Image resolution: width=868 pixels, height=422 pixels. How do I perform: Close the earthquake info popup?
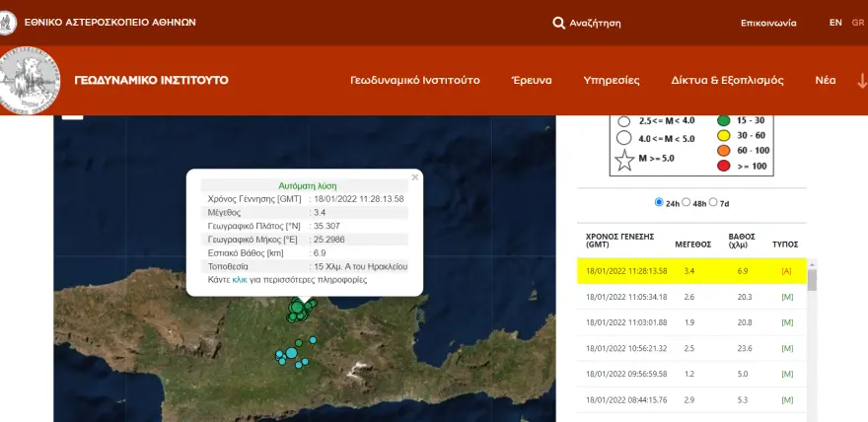click(415, 177)
